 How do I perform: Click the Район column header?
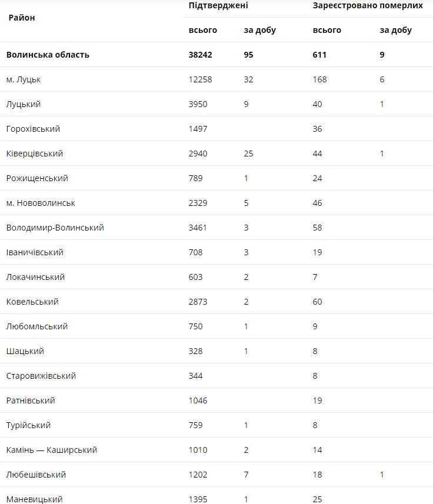[22, 18]
